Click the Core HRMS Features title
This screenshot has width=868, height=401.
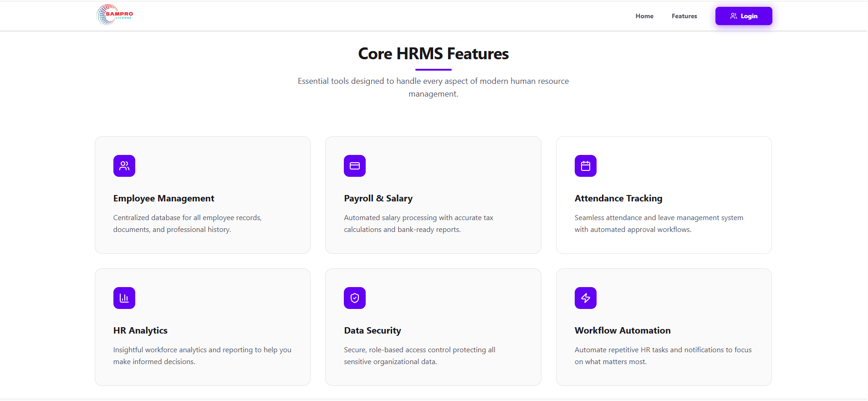pyautogui.click(x=434, y=54)
